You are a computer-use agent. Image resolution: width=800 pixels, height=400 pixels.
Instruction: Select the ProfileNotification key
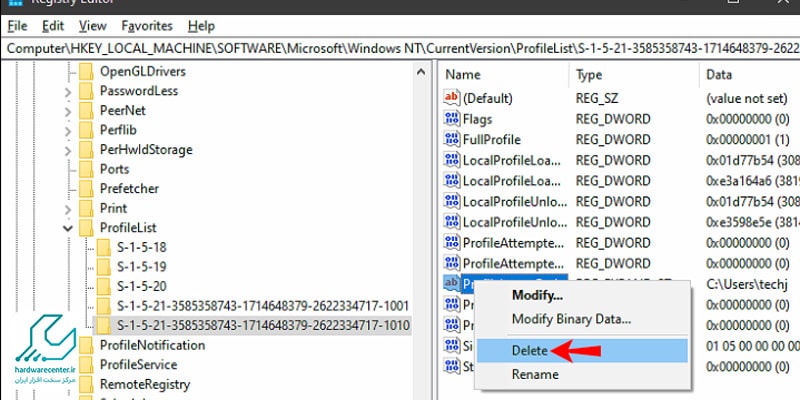point(152,345)
